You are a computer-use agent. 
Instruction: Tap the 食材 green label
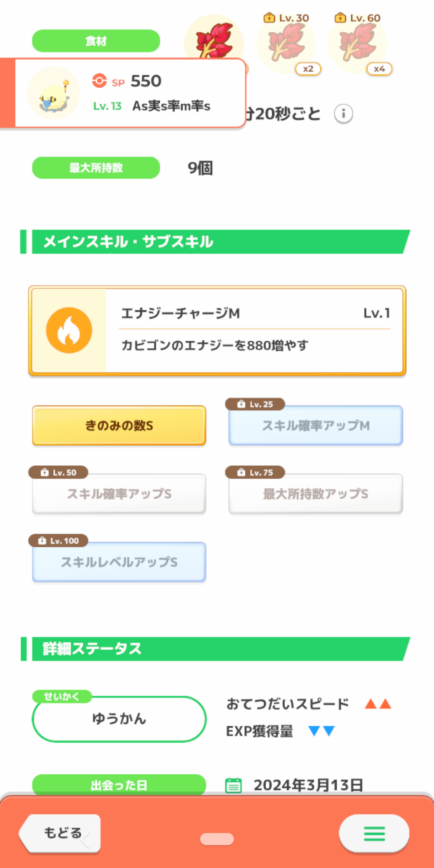pos(96,41)
